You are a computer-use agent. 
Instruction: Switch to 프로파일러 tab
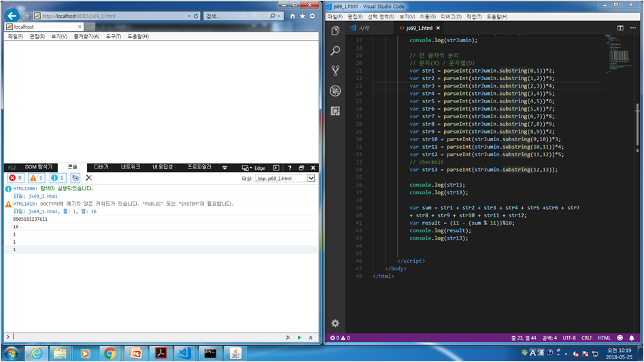pos(199,167)
